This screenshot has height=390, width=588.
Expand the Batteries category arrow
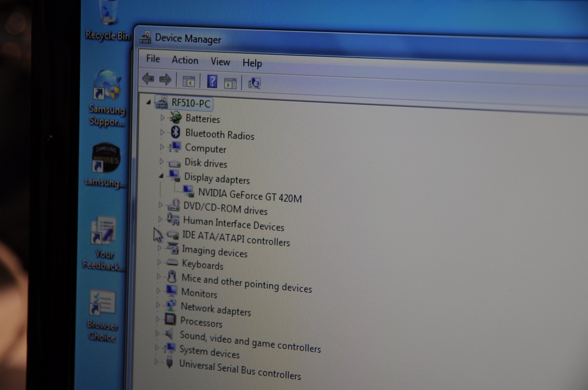click(x=162, y=117)
